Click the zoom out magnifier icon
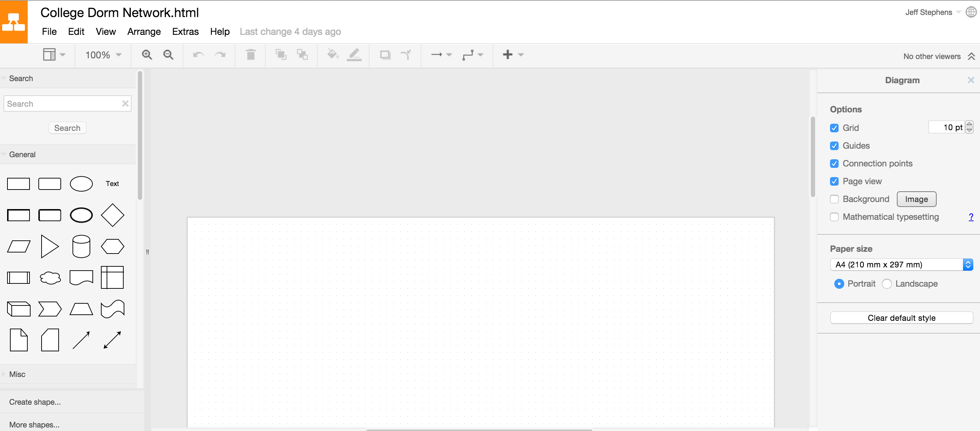 point(168,55)
